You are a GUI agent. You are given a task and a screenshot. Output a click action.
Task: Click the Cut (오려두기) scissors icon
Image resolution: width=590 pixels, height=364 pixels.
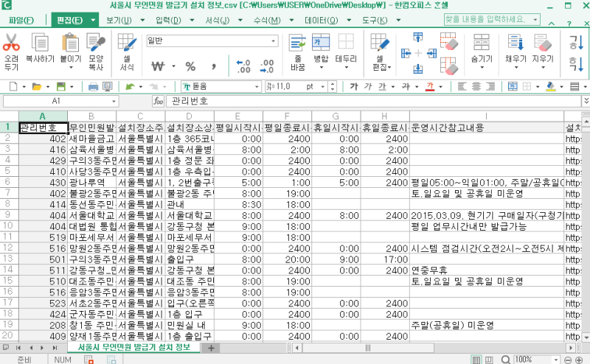pyautogui.click(x=11, y=43)
